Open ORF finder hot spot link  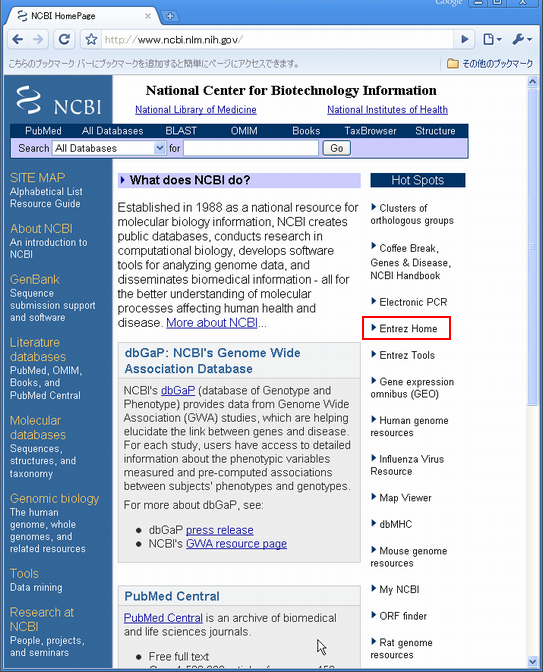403,616
